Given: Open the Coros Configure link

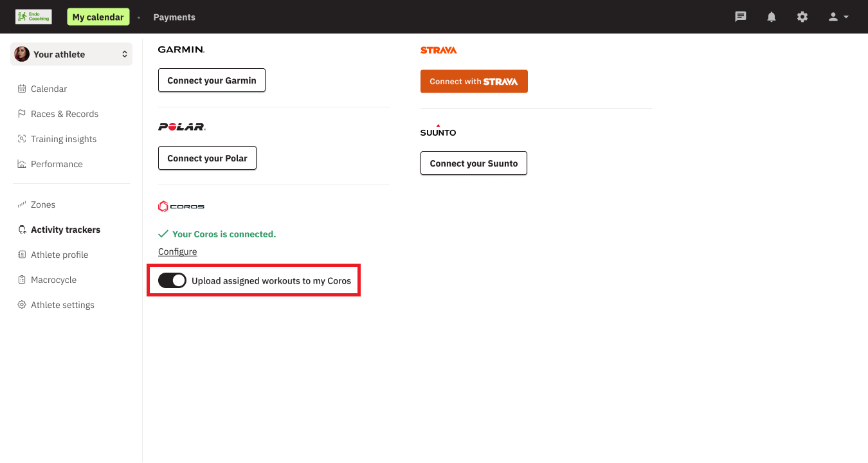Looking at the screenshot, I should click(x=177, y=251).
